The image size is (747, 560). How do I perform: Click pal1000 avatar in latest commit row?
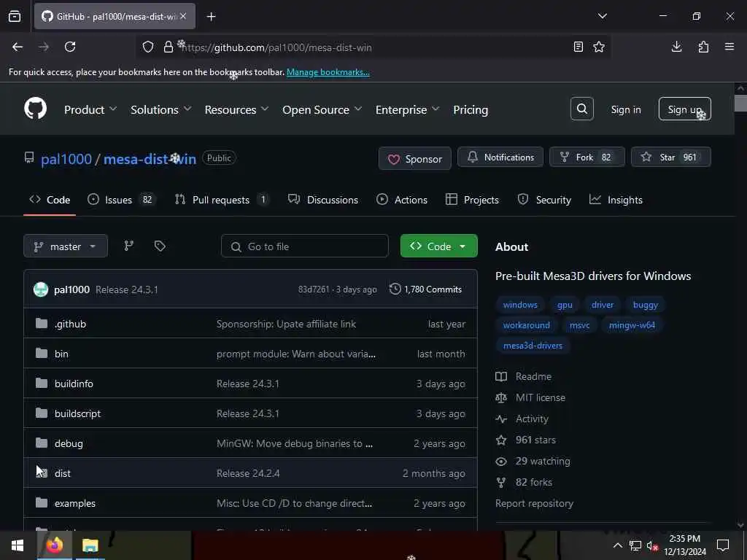point(41,289)
